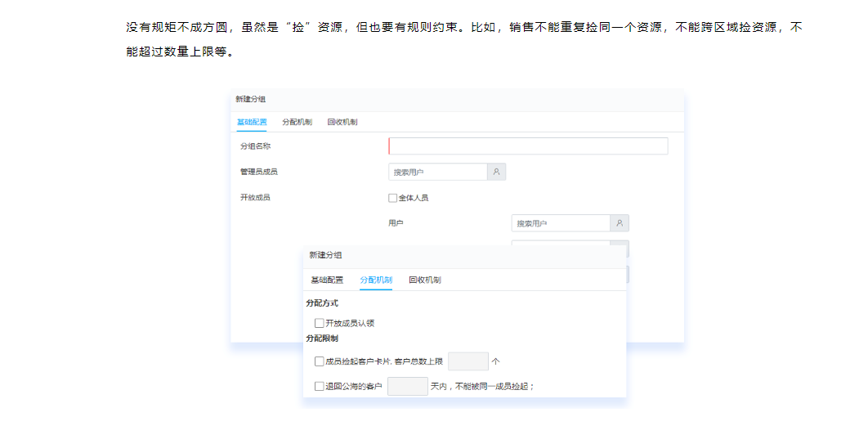Viewport: 868px width, 426px height.
Task: Click the 分组名称 label
Action: click(255, 146)
